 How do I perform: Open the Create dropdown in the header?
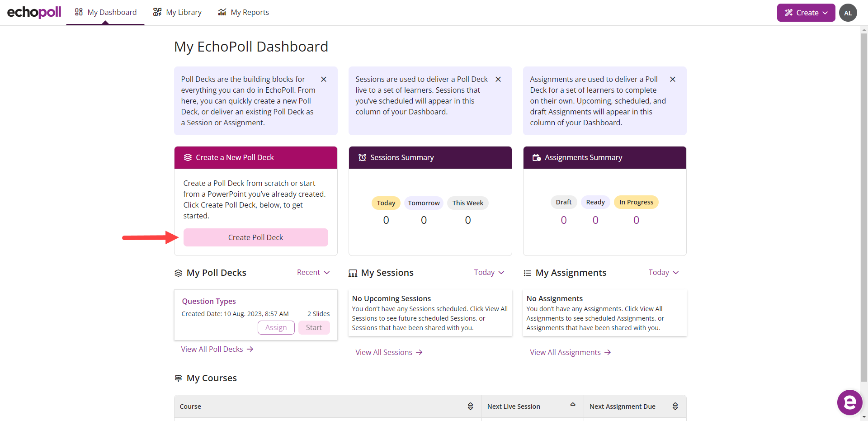806,12
